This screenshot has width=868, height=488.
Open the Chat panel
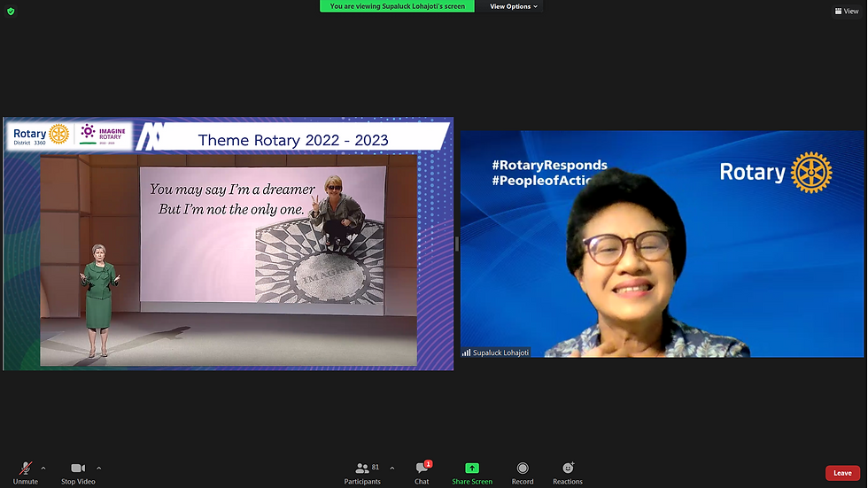pos(422,473)
